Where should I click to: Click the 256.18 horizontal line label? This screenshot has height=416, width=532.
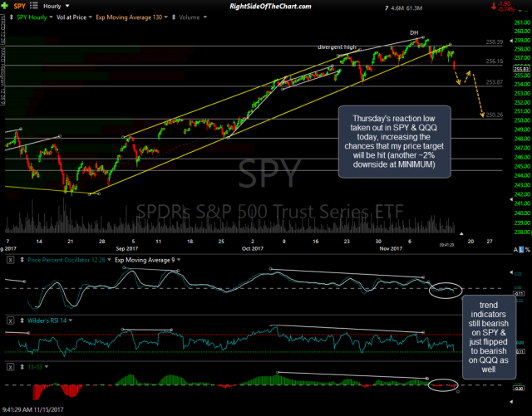coord(495,61)
